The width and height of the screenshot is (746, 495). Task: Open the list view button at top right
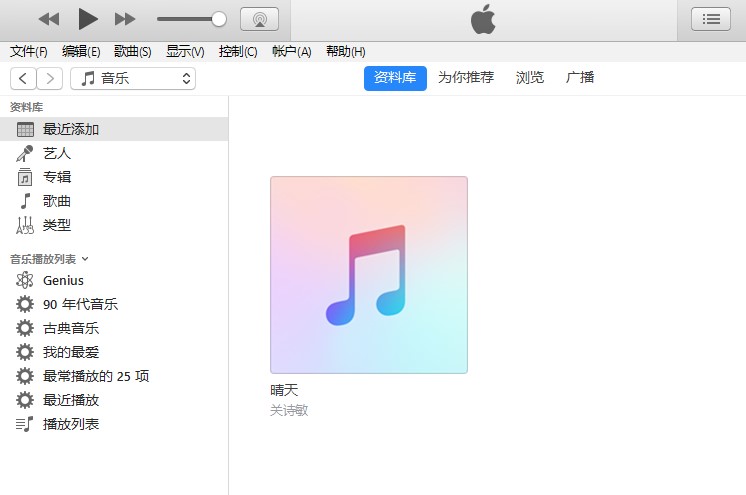point(711,19)
